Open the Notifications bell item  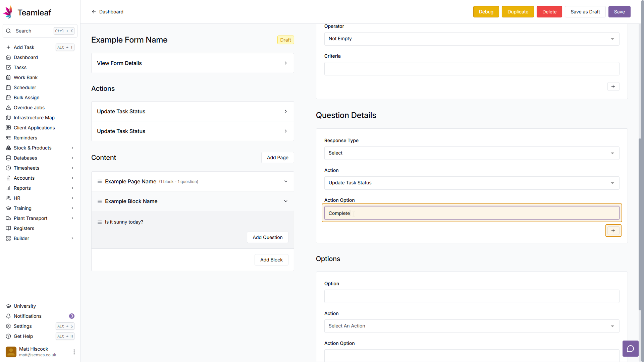(28, 316)
